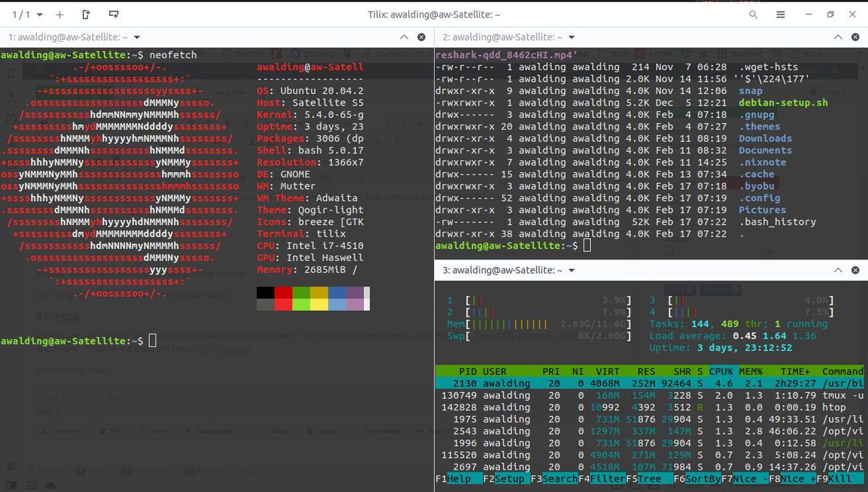Toggle maximize on terminal pane 1

coord(404,37)
